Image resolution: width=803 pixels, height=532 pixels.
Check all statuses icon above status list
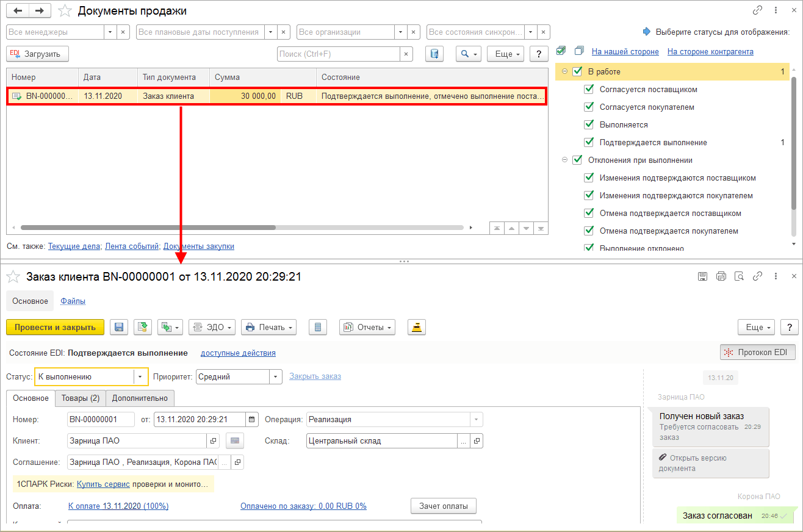(561, 51)
